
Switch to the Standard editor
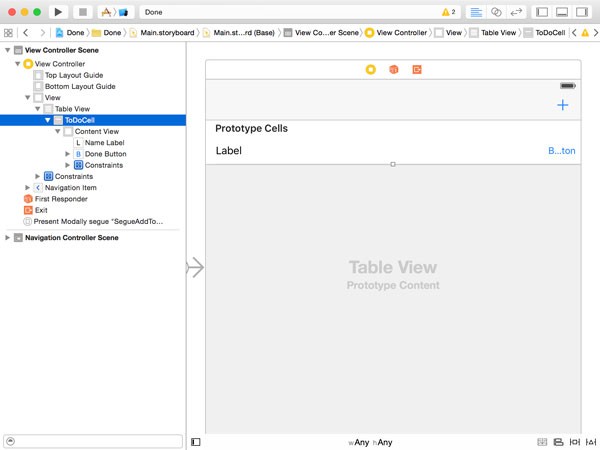pos(476,12)
